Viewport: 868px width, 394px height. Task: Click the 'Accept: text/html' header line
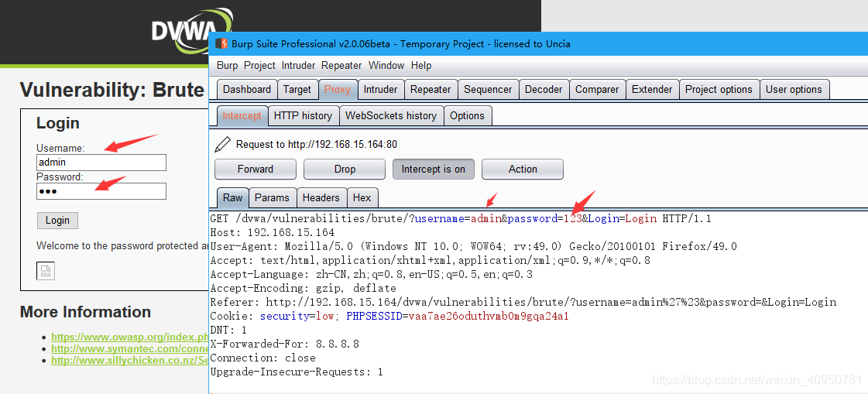pyautogui.click(x=430, y=260)
